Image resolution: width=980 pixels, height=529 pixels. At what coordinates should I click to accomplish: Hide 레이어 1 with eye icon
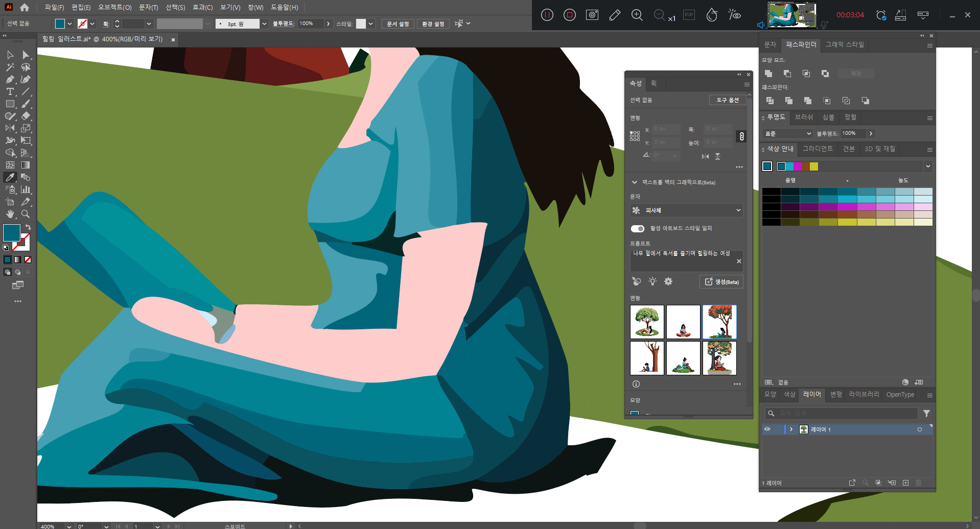click(x=767, y=429)
